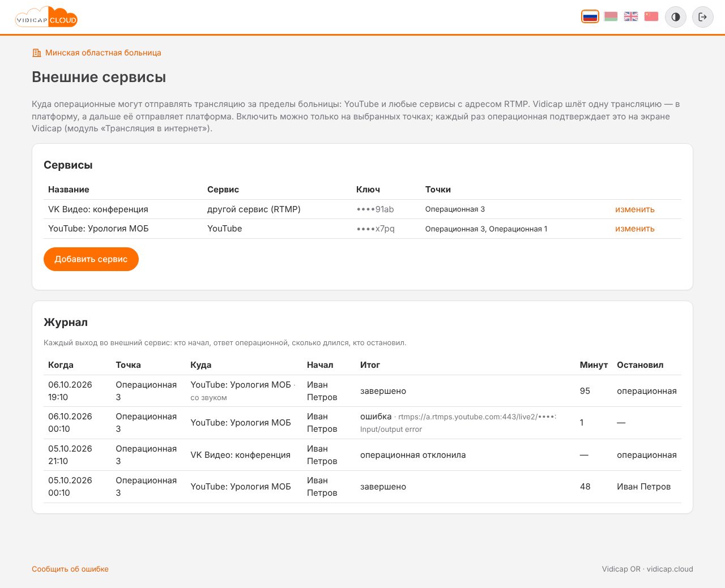Select journal entry dated 06.10.2026 00:10
The image size is (725, 588).
click(x=362, y=423)
